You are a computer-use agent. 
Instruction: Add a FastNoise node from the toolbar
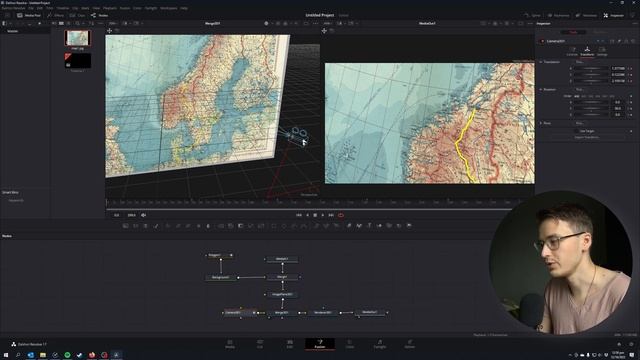coord(136,226)
